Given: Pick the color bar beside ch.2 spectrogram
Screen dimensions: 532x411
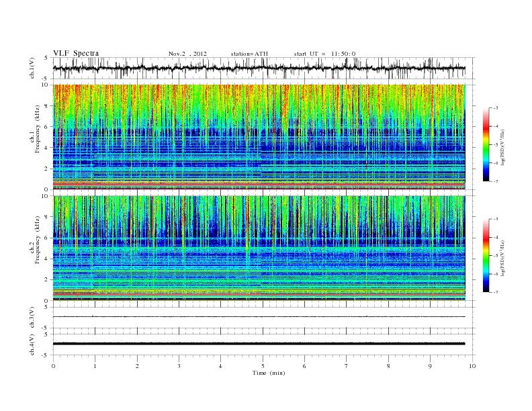Looking at the screenshot, I should [486, 256].
